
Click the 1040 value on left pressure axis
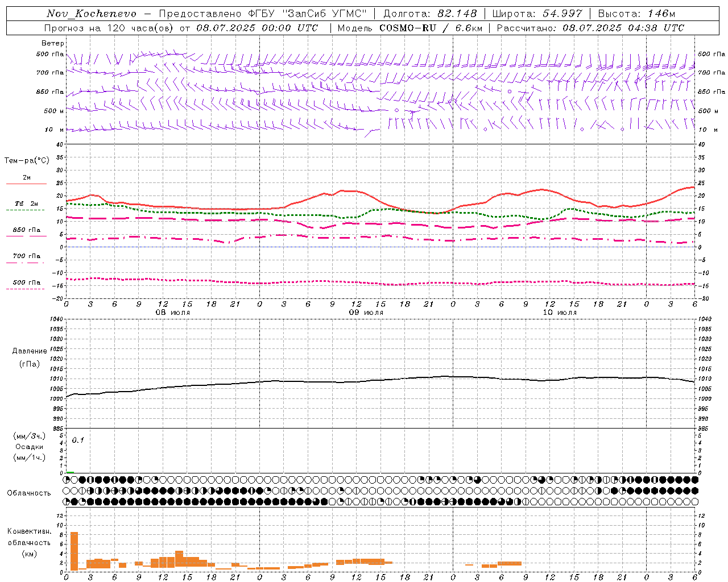[56, 319]
